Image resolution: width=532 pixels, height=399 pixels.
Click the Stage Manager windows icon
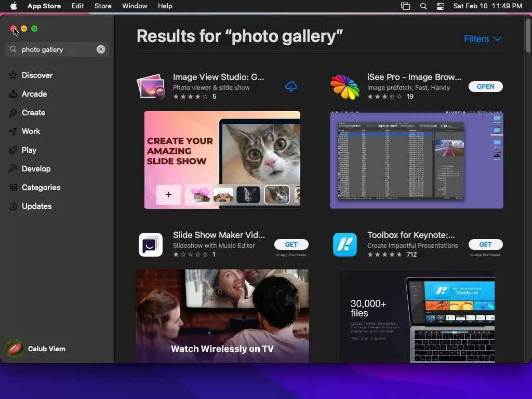click(x=405, y=6)
